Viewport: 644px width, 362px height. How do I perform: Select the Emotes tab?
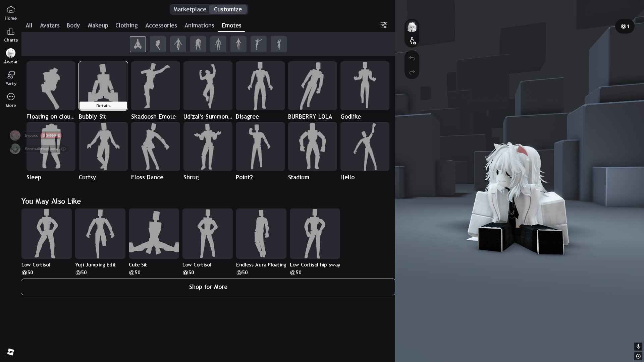[x=231, y=25]
